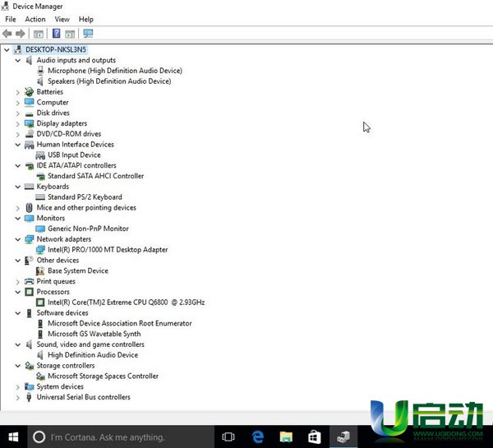Click the Cortana search box

tap(121, 437)
